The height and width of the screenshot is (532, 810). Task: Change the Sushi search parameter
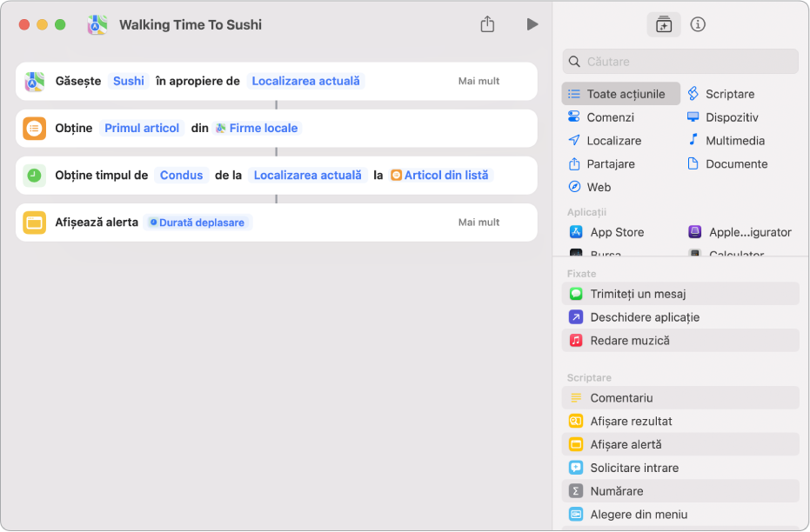[x=129, y=81]
